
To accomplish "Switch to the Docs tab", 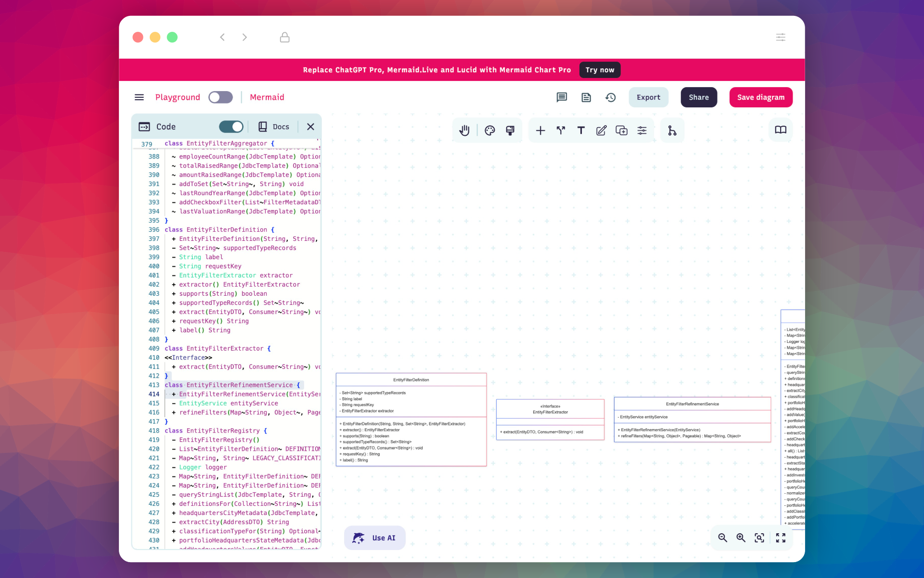I will click(x=273, y=126).
